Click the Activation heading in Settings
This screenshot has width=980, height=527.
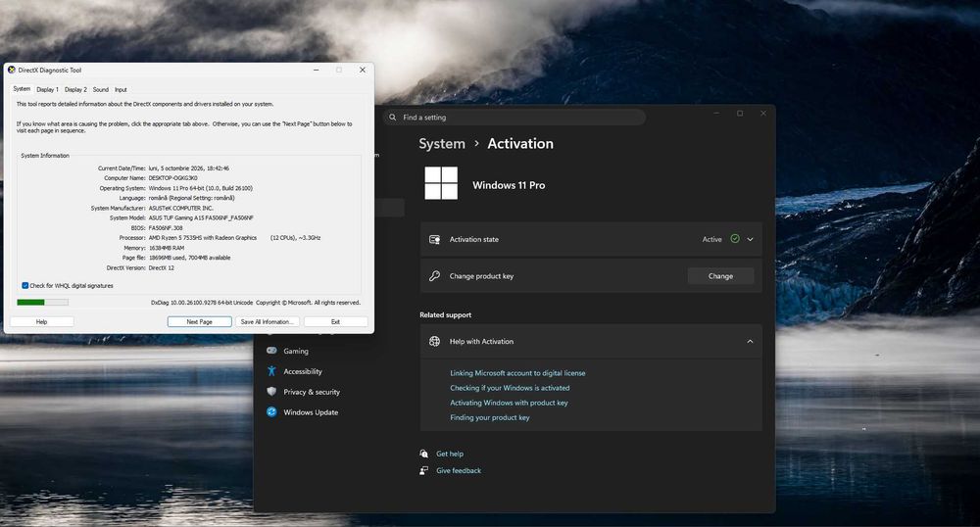coord(520,144)
